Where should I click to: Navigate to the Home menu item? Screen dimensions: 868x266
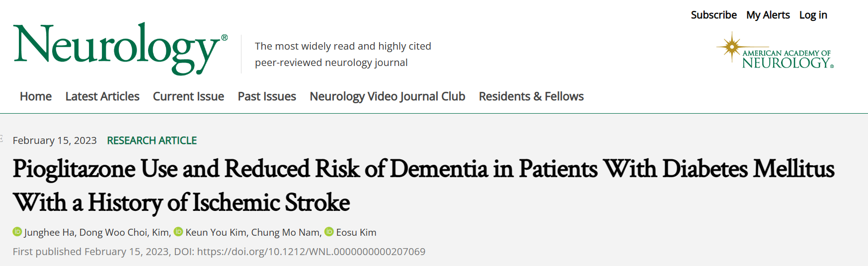(36, 96)
